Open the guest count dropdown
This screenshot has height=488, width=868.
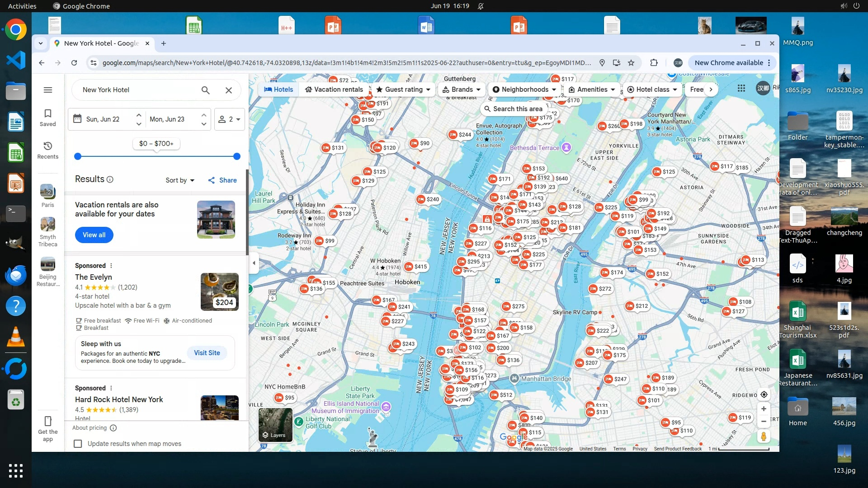[x=229, y=119]
